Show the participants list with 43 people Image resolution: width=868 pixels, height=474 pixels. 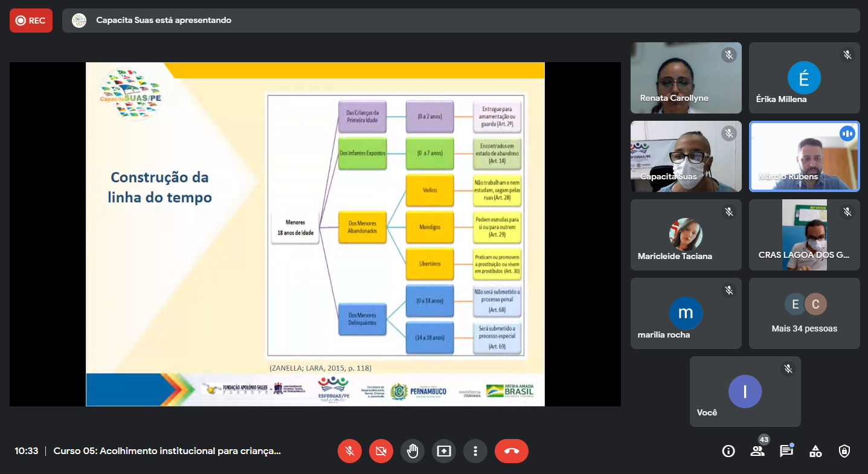click(757, 451)
